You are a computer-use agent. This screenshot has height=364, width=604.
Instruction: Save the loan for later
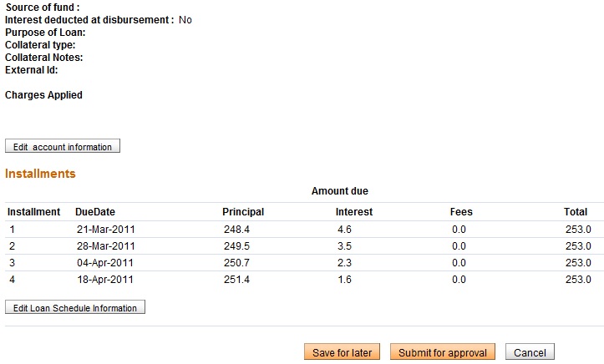tap(342, 352)
